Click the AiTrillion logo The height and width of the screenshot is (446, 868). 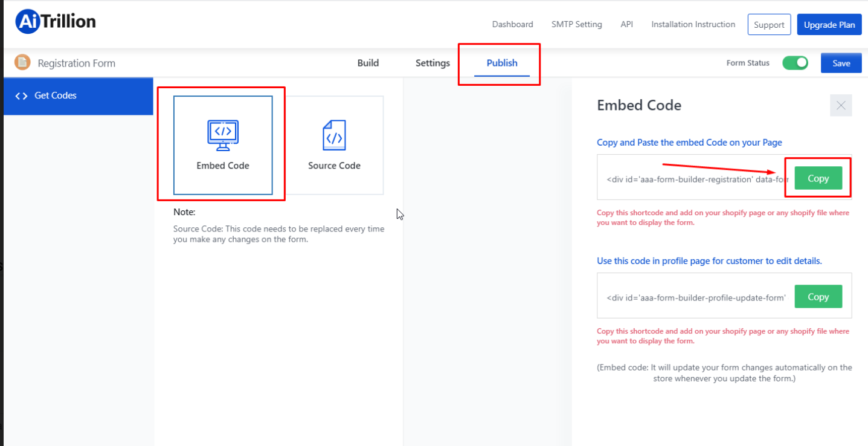pos(56,22)
